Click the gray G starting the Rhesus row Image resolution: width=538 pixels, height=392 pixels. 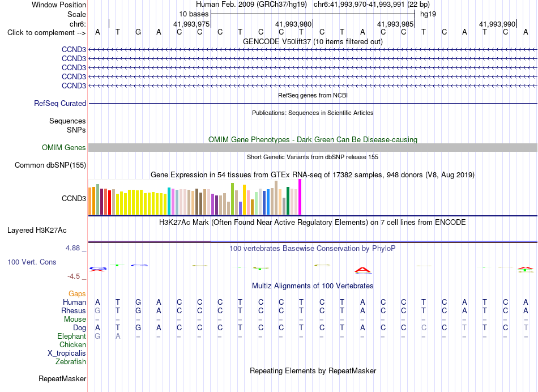tap(97, 310)
